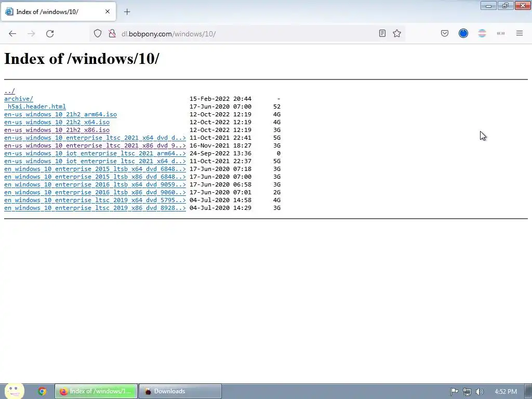Open the tracking protection shield
This screenshot has height=399, width=532.
[x=98, y=34]
